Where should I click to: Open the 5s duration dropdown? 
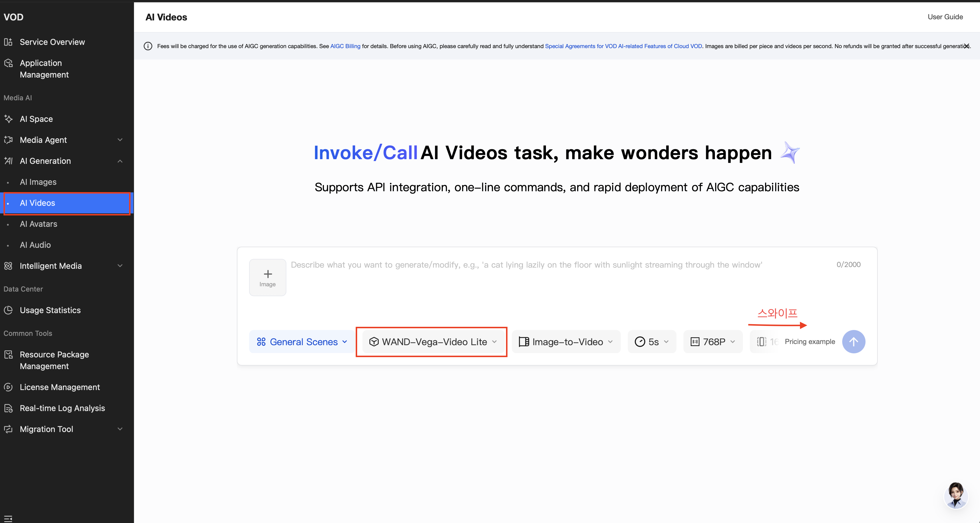tap(652, 341)
